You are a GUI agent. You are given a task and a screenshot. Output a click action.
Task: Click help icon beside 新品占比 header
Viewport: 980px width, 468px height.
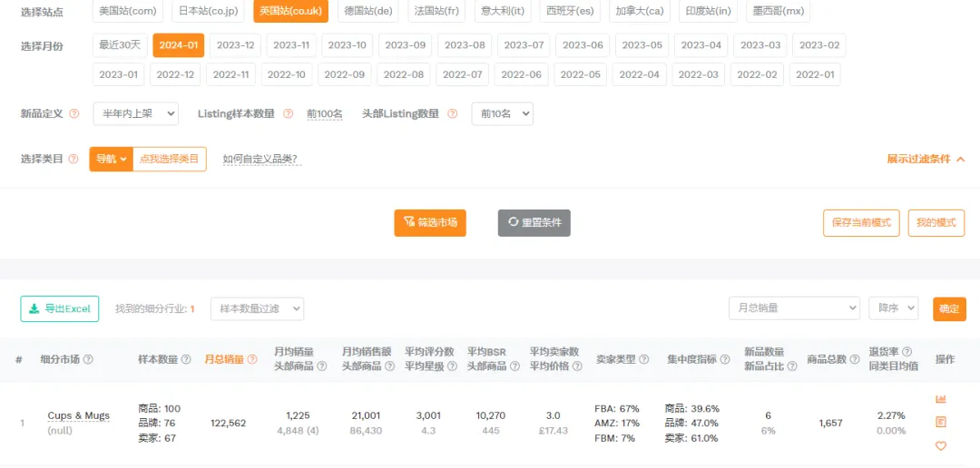point(792,366)
